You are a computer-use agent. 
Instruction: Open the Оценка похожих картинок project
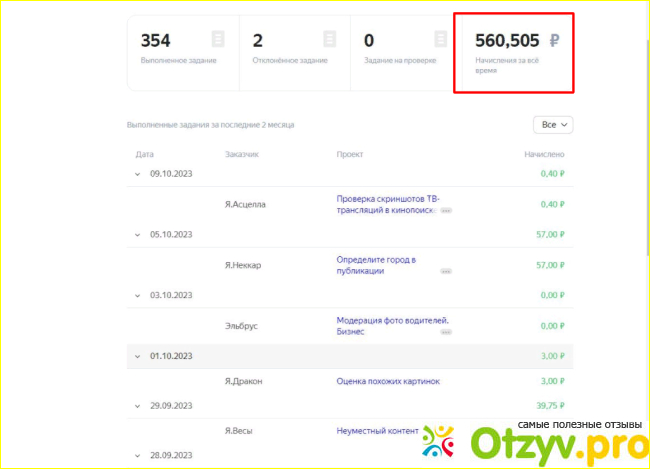point(388,381)
